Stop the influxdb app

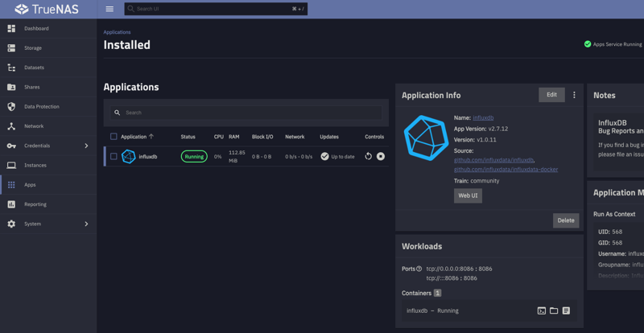tap(381, 156)
